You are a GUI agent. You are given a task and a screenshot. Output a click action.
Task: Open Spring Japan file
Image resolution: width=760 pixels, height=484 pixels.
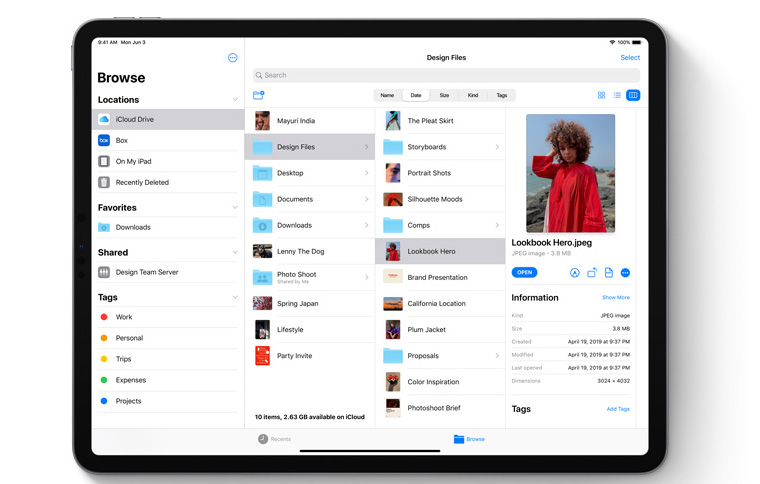pyautogui.click(x=310, y=304)
